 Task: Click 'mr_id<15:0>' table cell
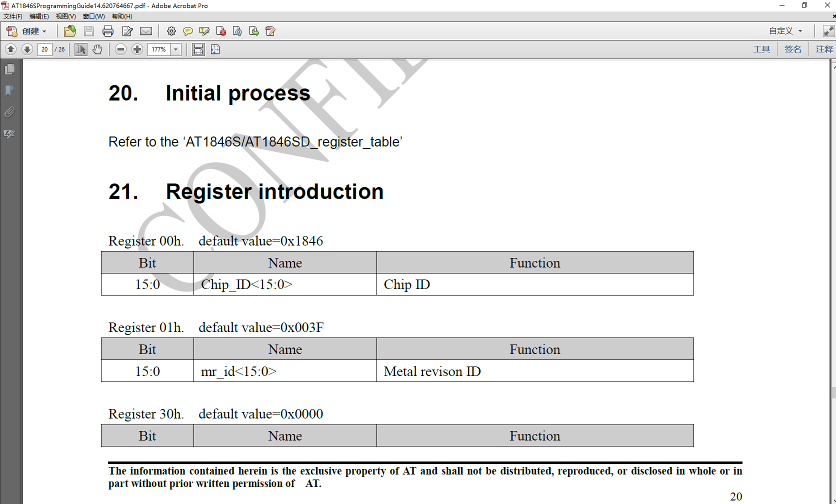tap(285, 371)
